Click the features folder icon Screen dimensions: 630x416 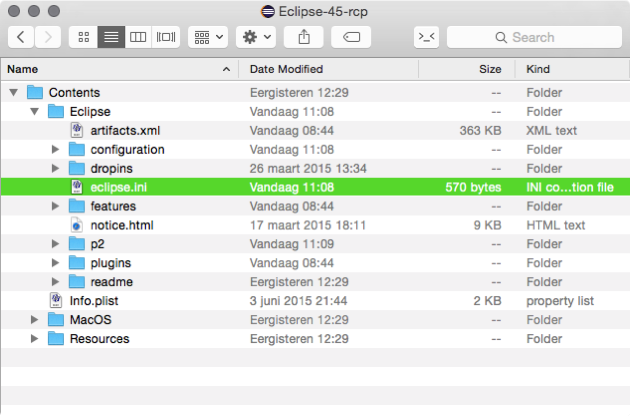point(77,206)
